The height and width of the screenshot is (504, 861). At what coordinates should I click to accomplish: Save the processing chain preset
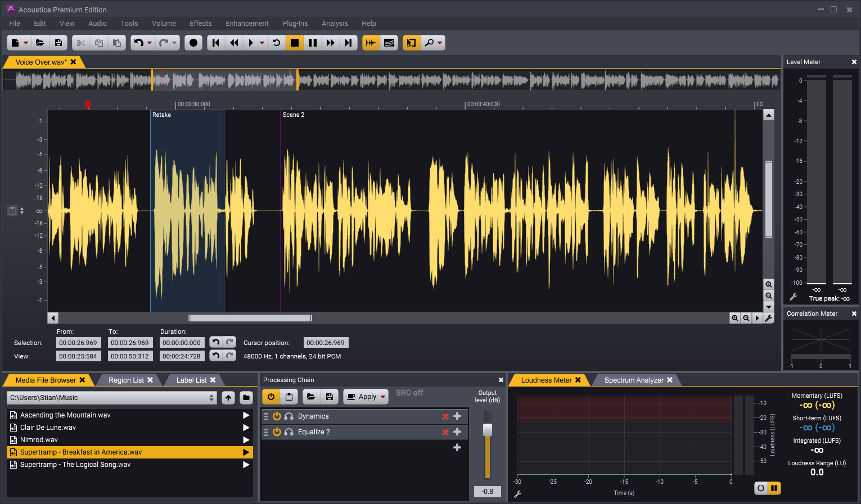pyautogui.click(x=330, y=396)
